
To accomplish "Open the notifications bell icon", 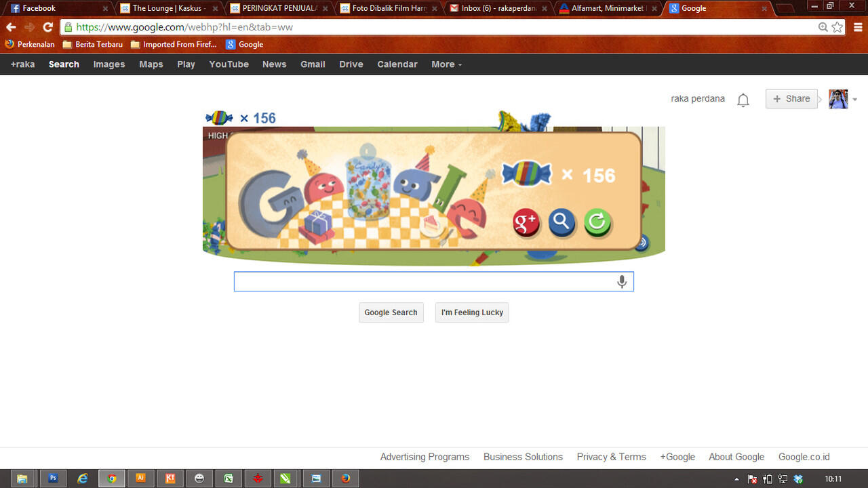I will (x=743, y=100).
